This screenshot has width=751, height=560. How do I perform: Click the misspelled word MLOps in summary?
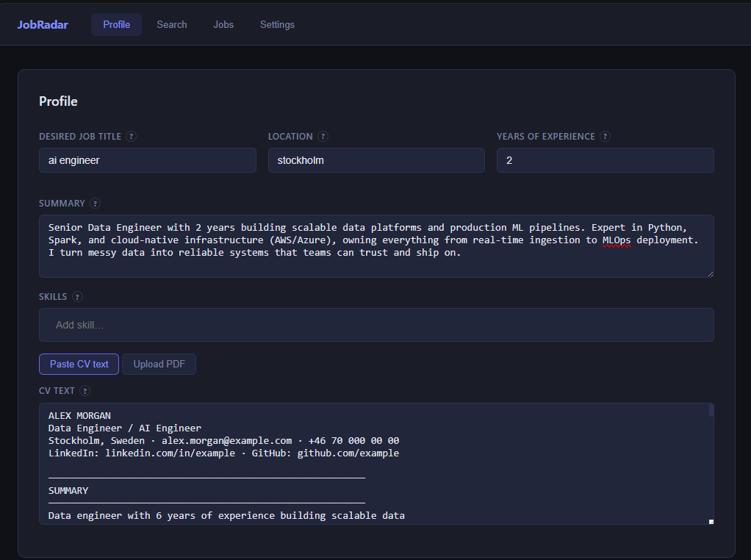coord(617,240)
